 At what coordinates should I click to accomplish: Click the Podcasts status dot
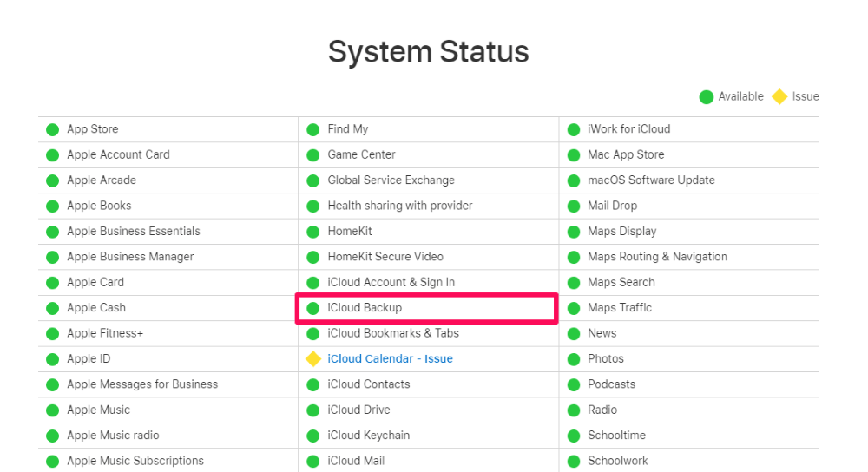pos(574,384)
